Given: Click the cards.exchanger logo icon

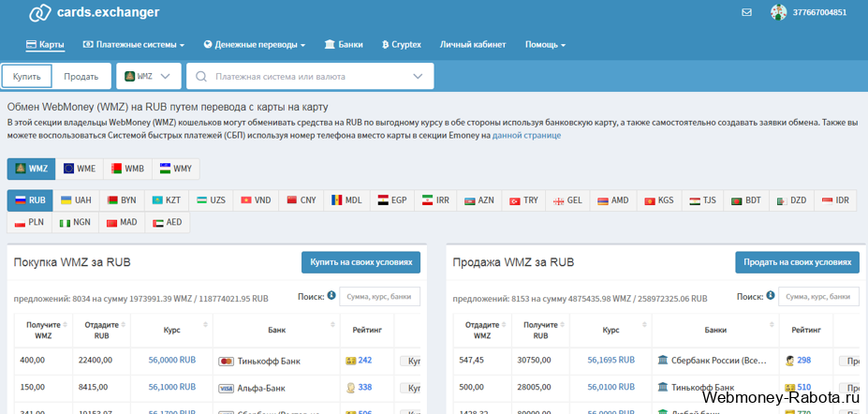Looking at the screenshot, I should [x=40, y=12].
